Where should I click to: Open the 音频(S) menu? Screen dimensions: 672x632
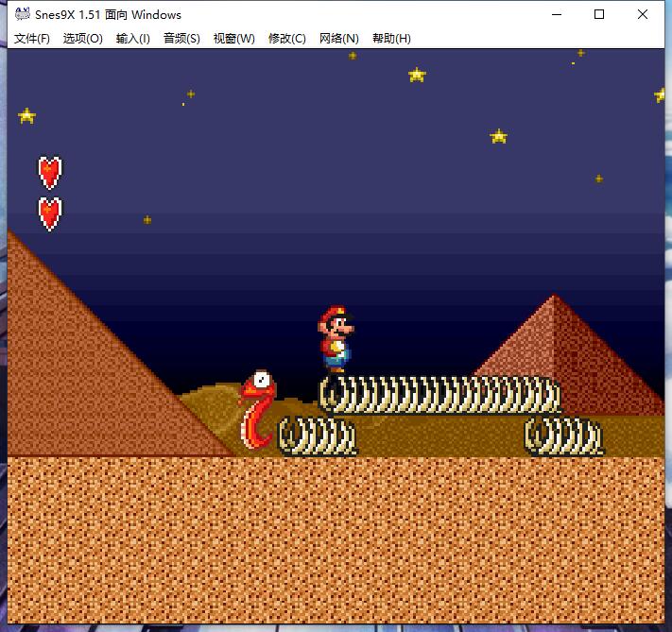pyautogui.click(x=181, y=39)
